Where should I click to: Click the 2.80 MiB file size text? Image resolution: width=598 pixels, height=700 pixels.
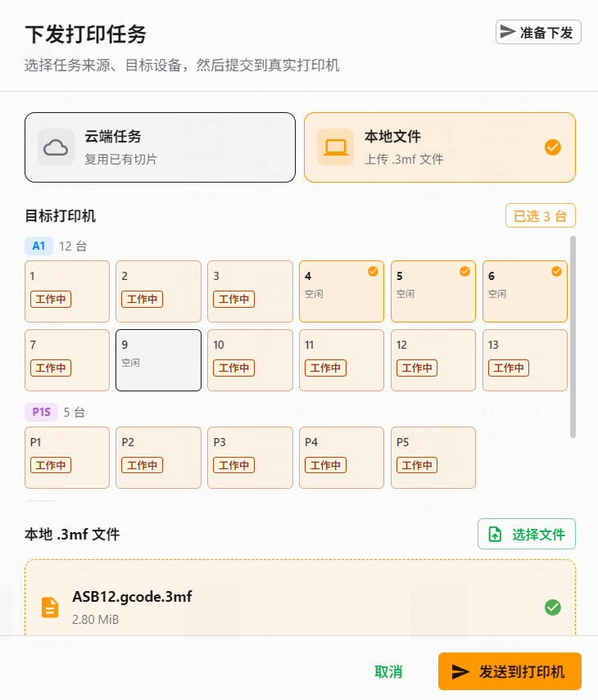click(x=96, y=620)
